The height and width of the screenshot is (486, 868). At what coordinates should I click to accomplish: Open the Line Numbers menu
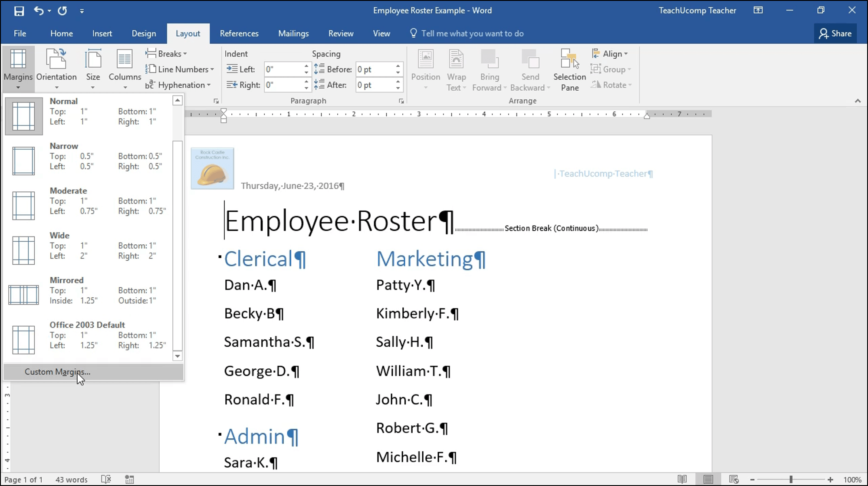(180, 69)
